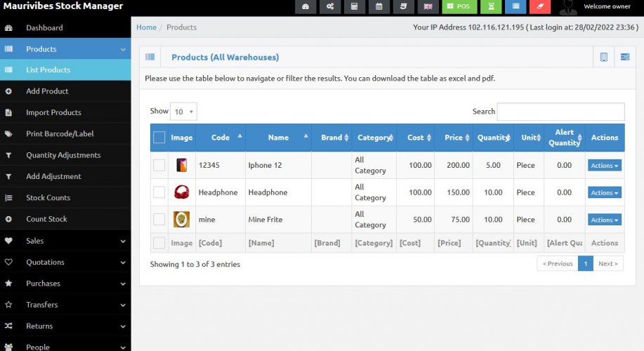Click the list-view icon in panel header
Viewport: 644px width, 351px height.
point(625,57)
